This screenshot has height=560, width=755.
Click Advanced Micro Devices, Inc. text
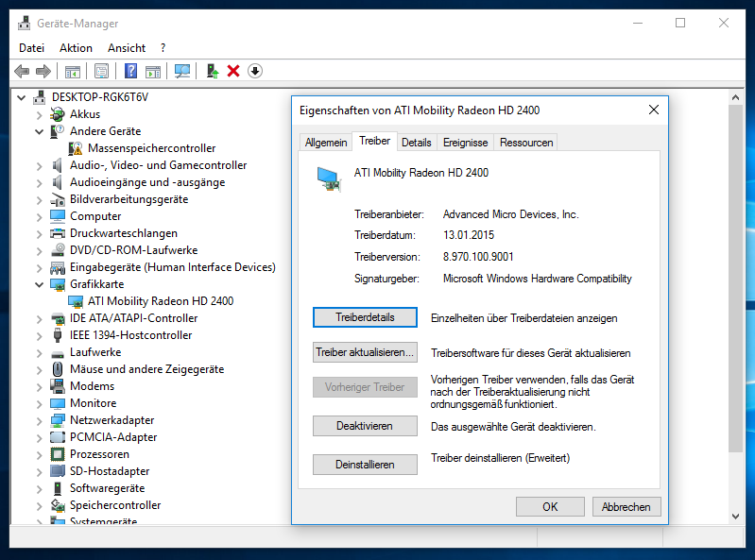511,214
